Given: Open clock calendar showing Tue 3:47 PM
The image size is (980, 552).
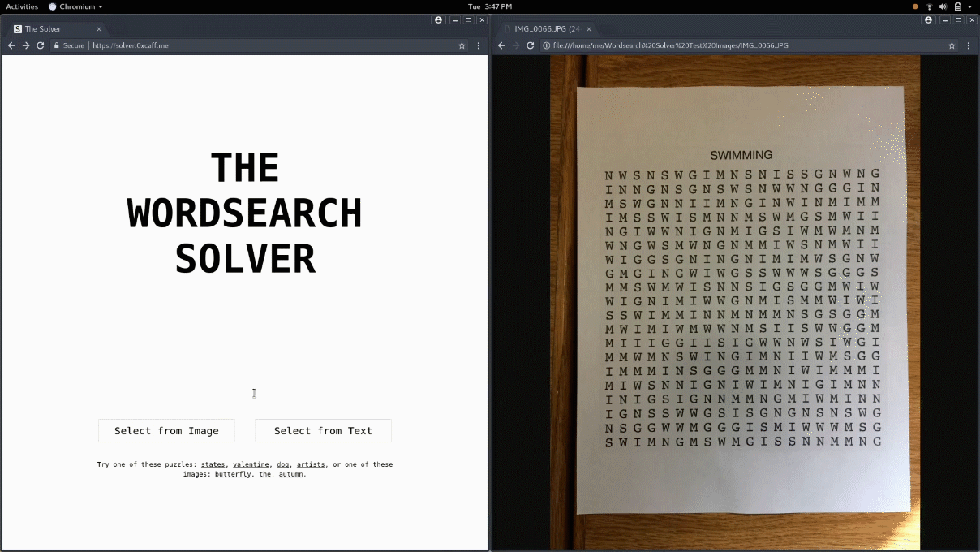Looking at the screenshot, I should pyautogui.click(x=489, y=6).
